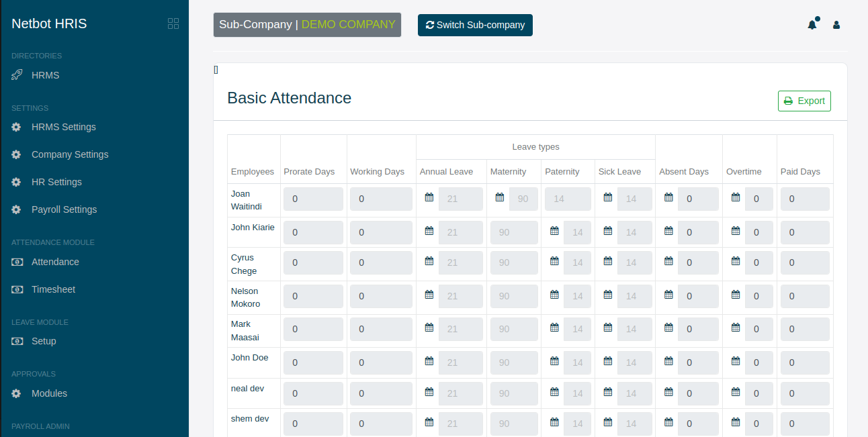
Task: Open John Kiarie's Absent Days calendar icon
Action: 668,231
